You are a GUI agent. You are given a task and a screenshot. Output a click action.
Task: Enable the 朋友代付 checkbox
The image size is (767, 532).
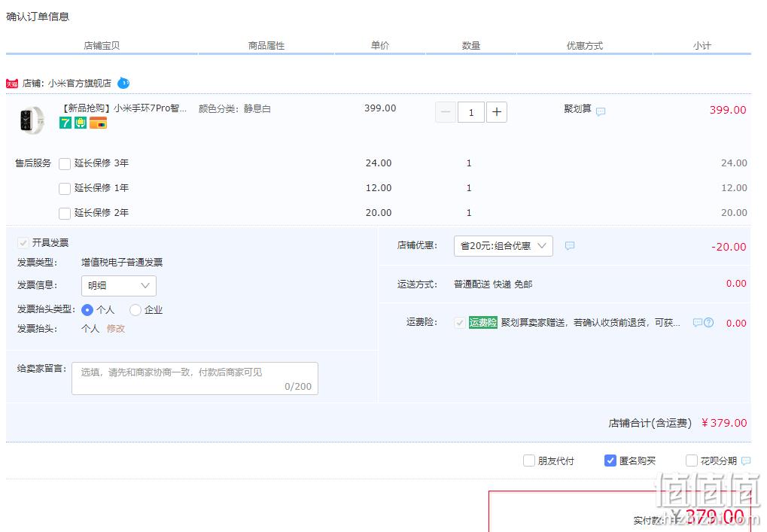(x=529, y=461)
